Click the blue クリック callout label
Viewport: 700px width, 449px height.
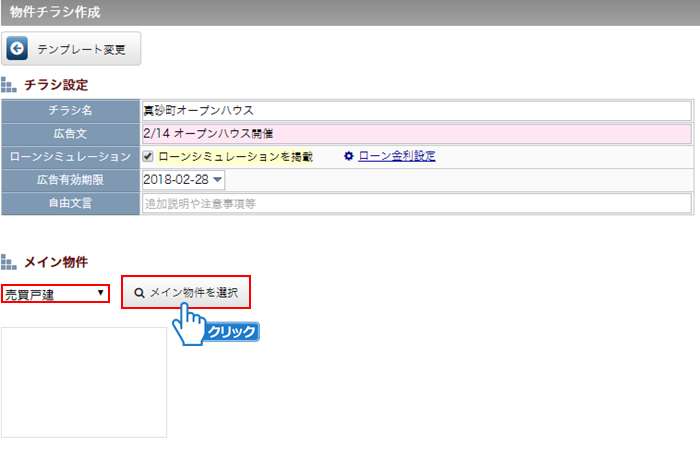pos(232,332)
